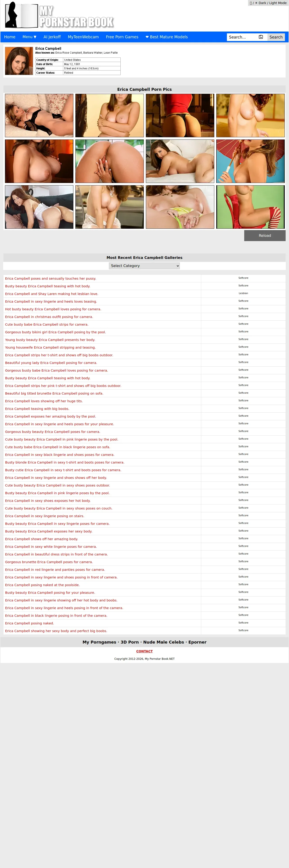This screenshot has width=289, height=868.
Task: Click the Reload button below the gallery
Action: click(x=265, y=235)
